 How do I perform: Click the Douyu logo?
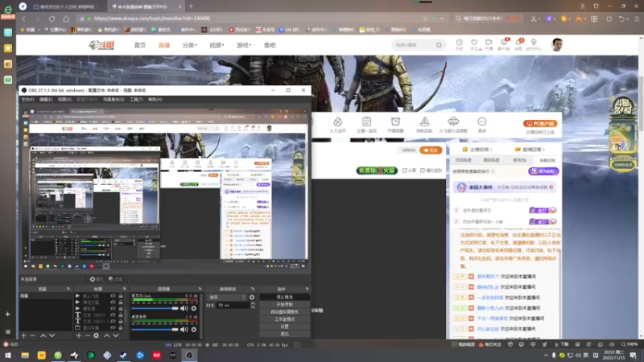(101, 45)
